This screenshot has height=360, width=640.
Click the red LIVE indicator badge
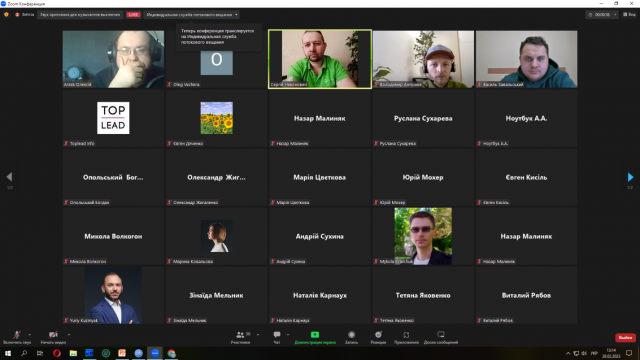(x=133, y=15)
